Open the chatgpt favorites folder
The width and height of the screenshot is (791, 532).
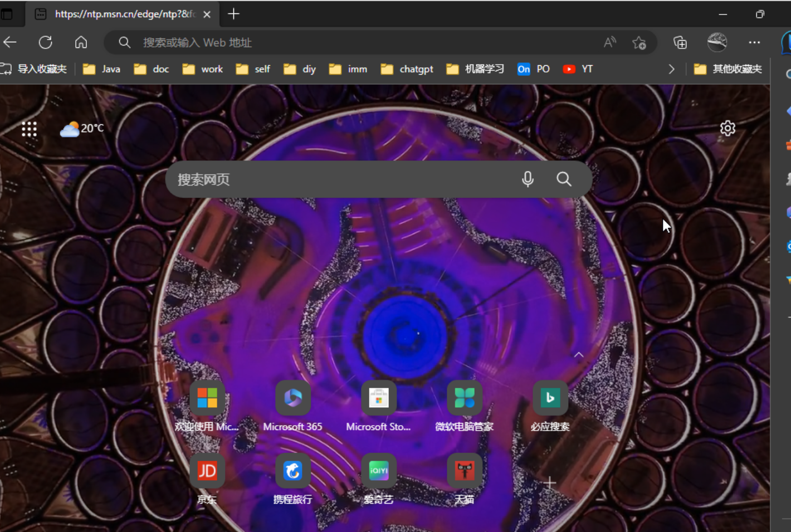(407, 69)
